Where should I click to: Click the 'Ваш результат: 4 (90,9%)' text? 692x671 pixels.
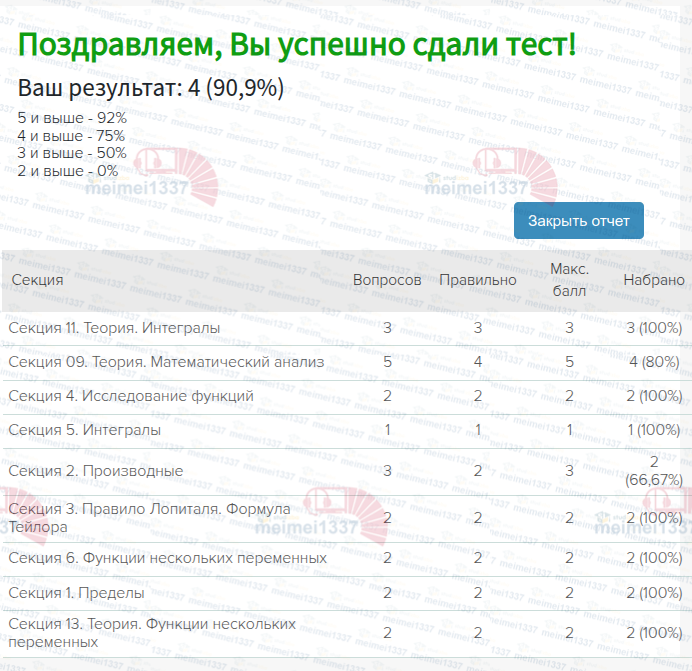pos(150,88)
